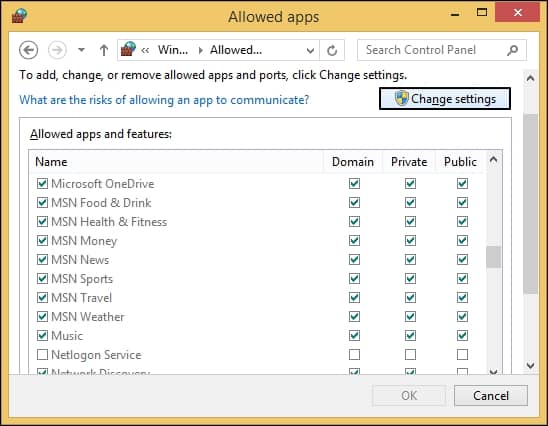Click the outer window scrollbar thumb
This screenshot has width=548, height=426.
pyautogui.click(x=530, y=204)
